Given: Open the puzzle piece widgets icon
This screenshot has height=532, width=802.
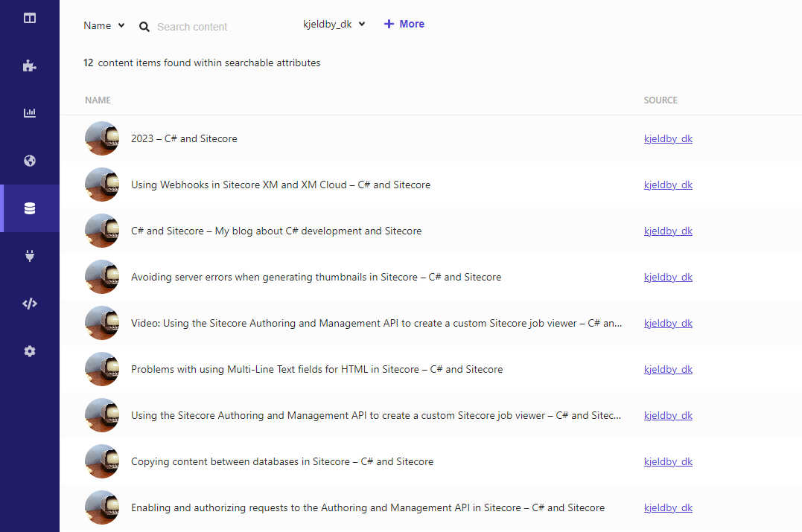Looking at the screenshot, I should click(x=30, y=65).
